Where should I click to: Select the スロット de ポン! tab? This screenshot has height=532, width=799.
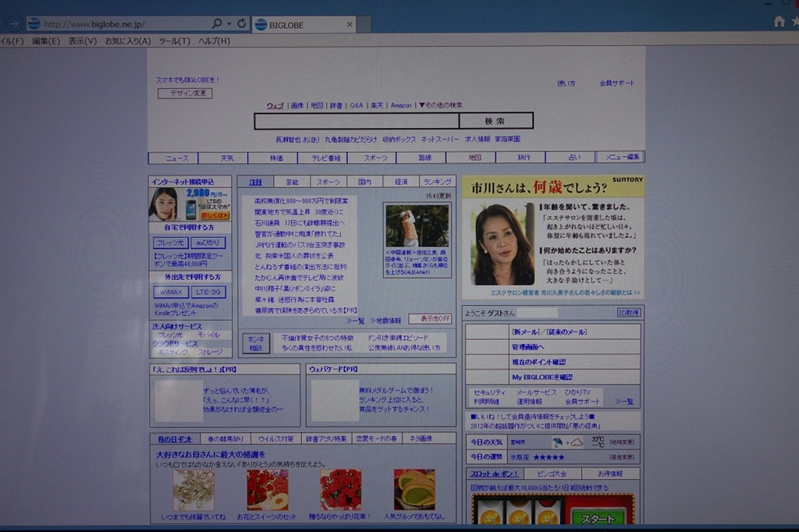coord(494,474)
